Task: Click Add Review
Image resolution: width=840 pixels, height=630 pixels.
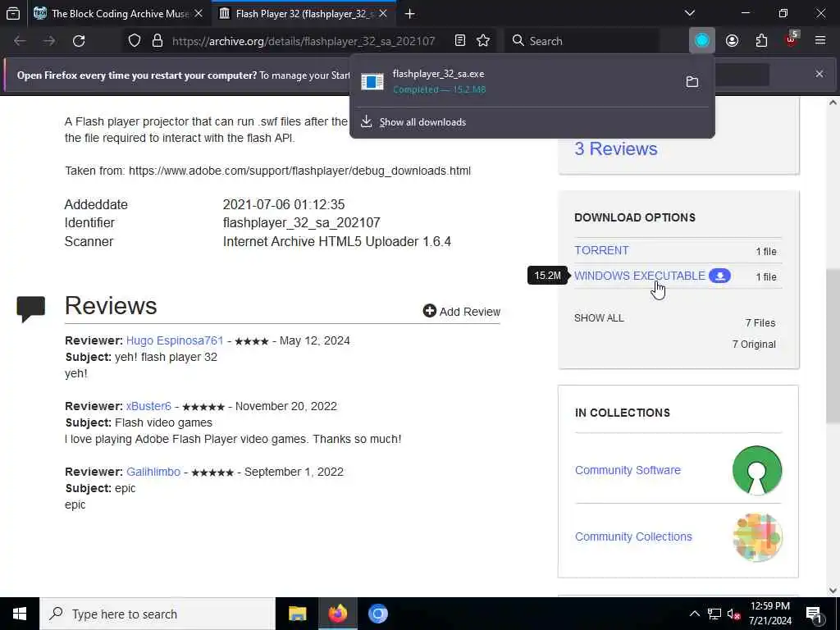Action: (461, 311)
